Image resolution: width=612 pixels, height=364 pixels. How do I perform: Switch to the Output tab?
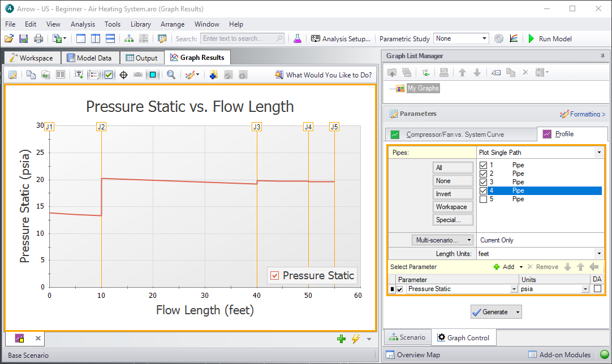[141, 58]
